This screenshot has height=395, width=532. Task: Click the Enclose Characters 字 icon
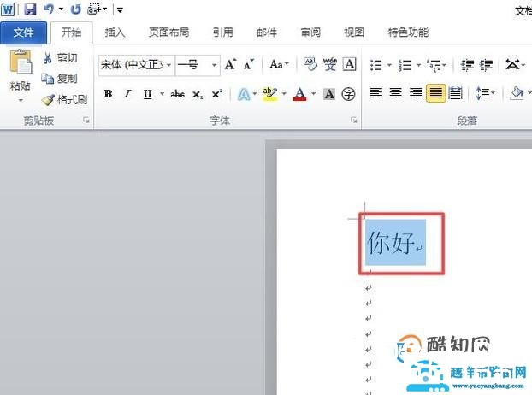(x=348, y=94)
